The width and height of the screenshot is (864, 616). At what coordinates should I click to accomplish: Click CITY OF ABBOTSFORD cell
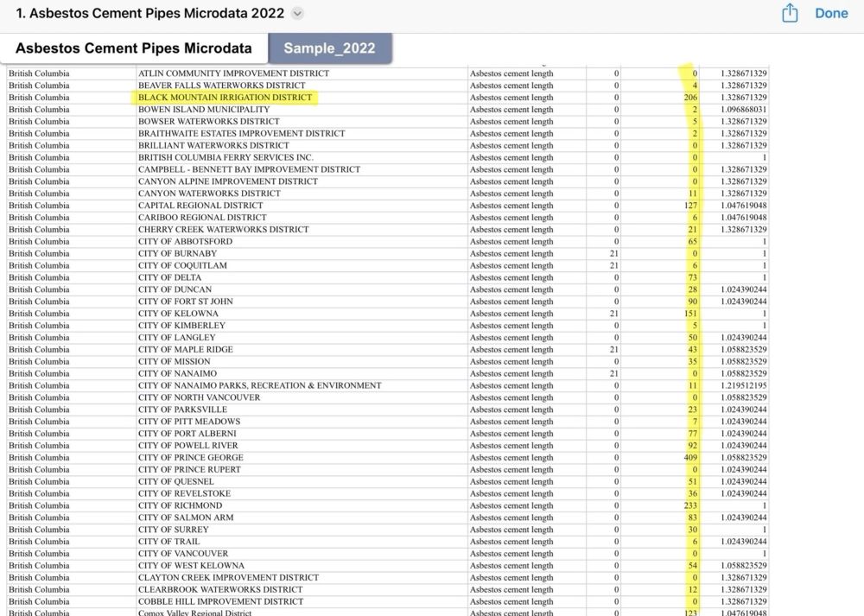[302, 241]
